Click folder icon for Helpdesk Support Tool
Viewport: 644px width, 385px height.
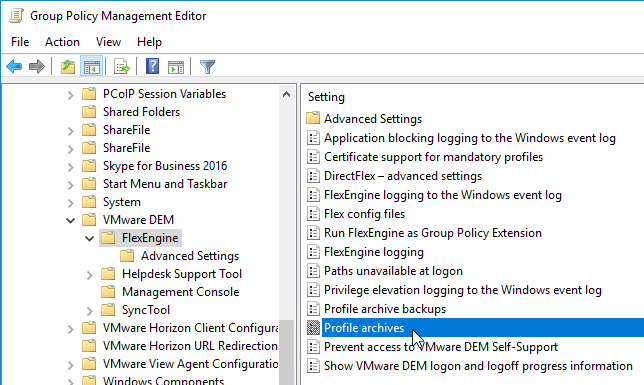point(108,274)
